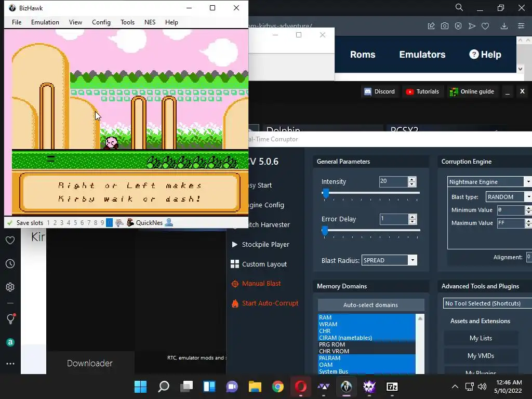Select OAM in Memory Domains list
Image resolution: width=532 pixels, height=399 pixels.
(366, 365)
